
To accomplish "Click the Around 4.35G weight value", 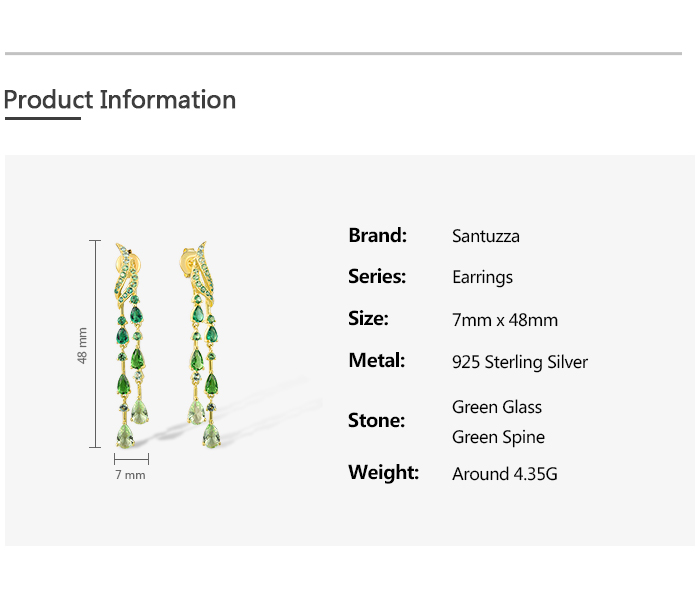I will point(507,474).
